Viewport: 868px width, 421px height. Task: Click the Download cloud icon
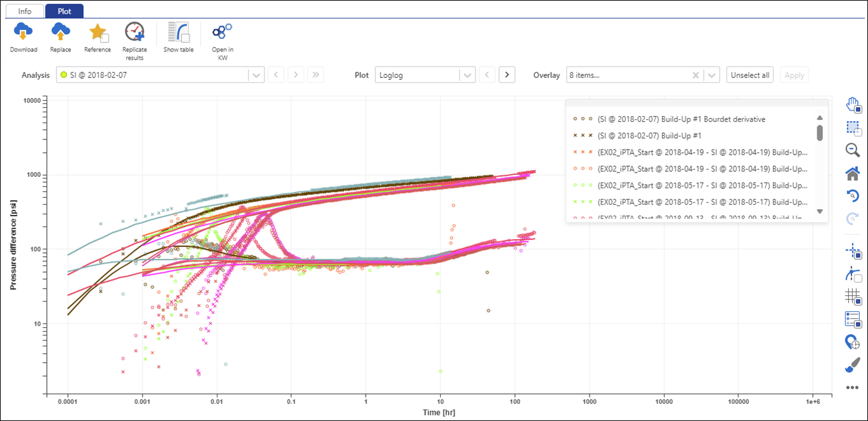(x=23, y=31)
